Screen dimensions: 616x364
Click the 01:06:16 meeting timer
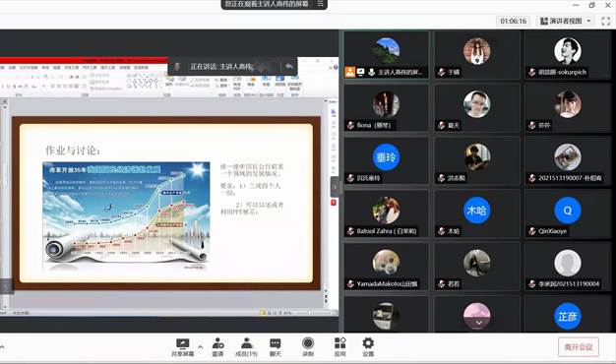coord(514,22)
